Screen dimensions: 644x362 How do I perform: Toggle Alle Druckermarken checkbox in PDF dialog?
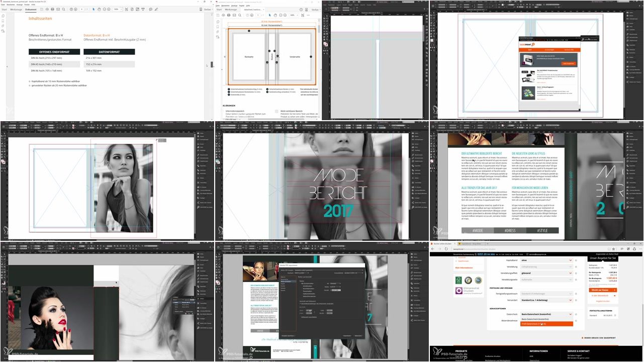tap(300, 284)
